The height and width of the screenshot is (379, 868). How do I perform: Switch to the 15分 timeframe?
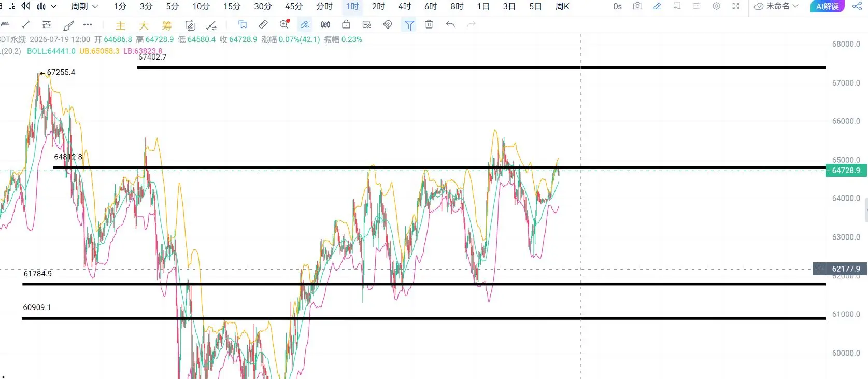pyautogui.click(x=232, y=6)
